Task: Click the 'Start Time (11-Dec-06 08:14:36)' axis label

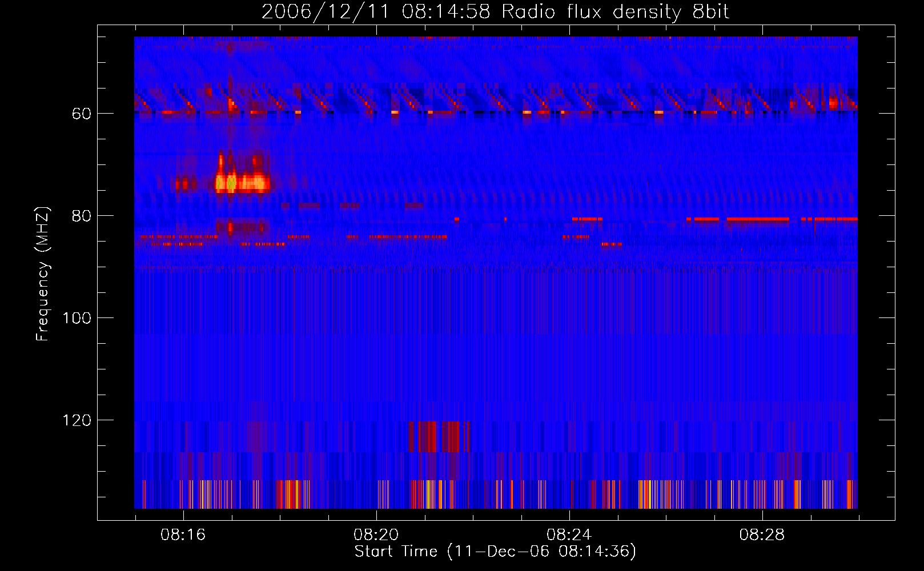Action: tap(495, 552)
